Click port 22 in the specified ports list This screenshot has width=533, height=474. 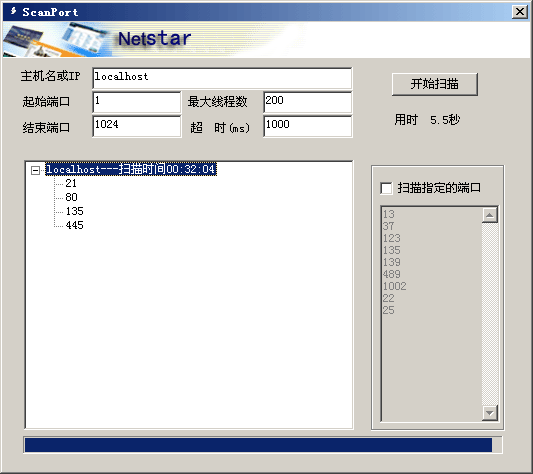pos(389,298)
